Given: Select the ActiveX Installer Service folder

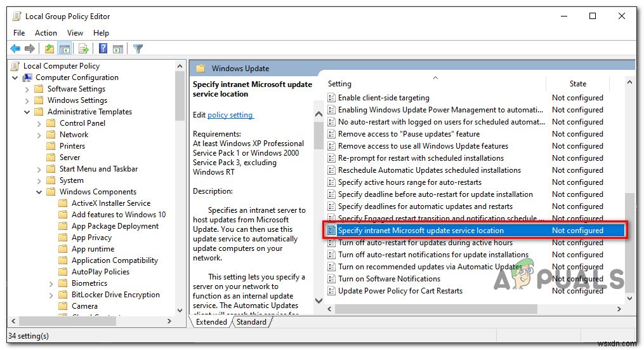Looking at the screenshot, I should point(111,203).
